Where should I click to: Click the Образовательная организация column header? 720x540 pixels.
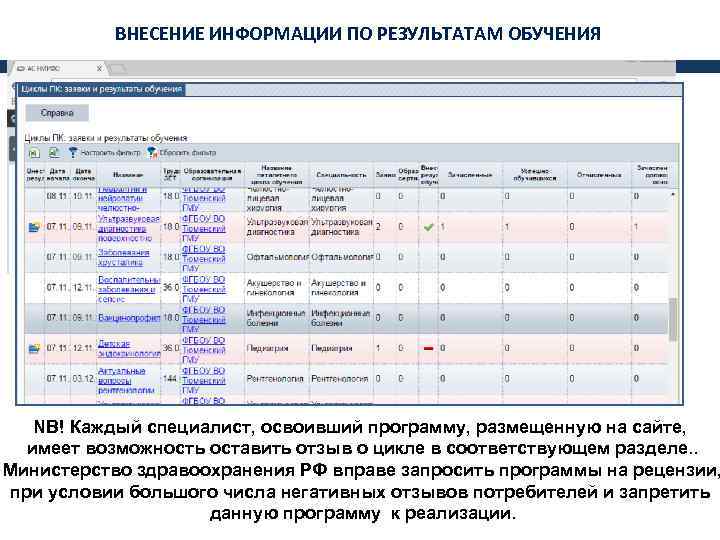click(212, 174)
